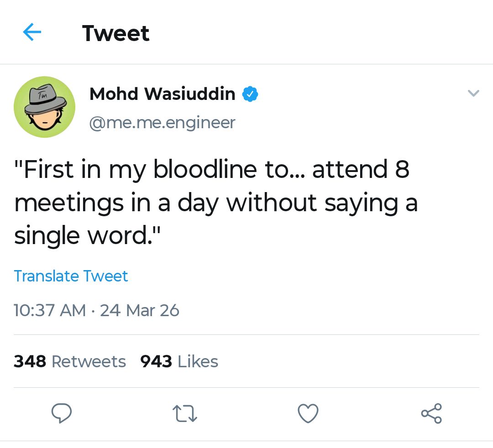Image resolution: width=493 pixels, height=448 pixels.
Task: Click the Tweet header title
Action: coord(115,33)
